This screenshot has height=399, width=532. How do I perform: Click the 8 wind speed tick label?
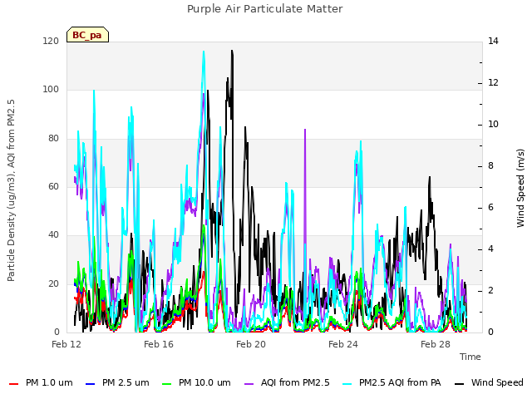(490, 166)
